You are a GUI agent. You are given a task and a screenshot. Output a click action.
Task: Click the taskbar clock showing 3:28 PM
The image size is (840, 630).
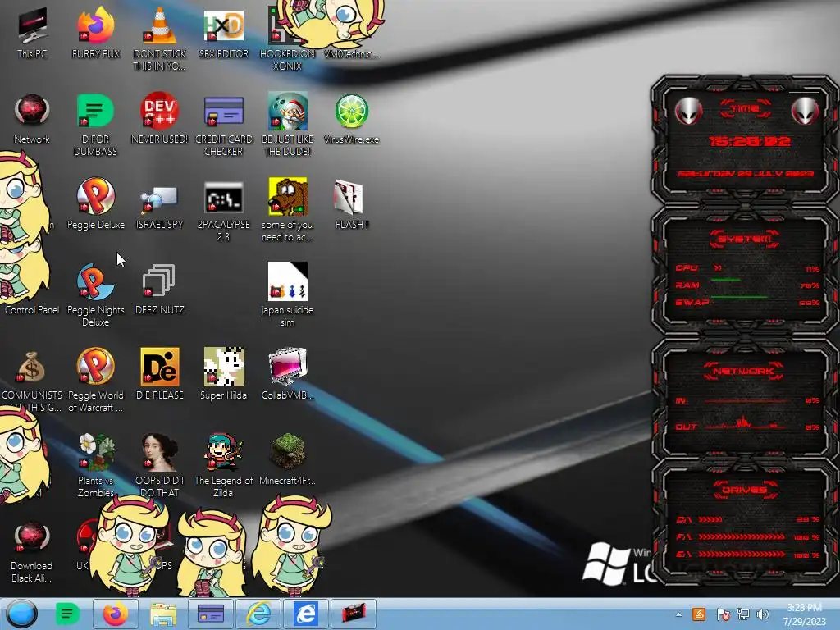tap(805, 614)
